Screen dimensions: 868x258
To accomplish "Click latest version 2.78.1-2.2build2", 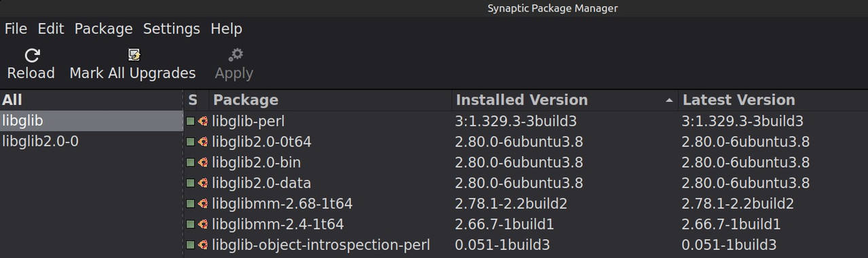I will click(738, 204).
